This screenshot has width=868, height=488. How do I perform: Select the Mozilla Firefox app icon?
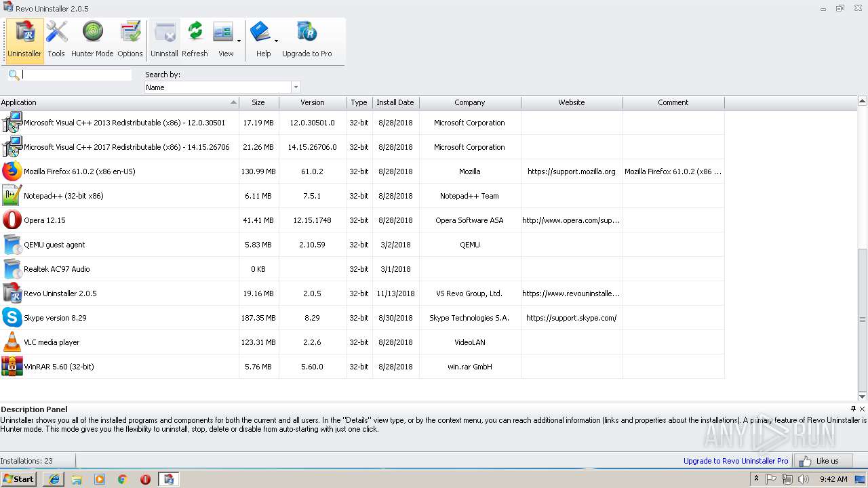(12, 171)
